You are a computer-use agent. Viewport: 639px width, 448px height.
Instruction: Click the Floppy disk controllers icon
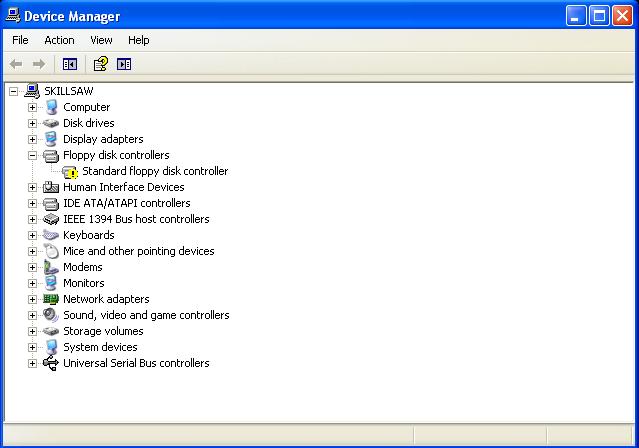pyautogui.click(x=51, y=155)
